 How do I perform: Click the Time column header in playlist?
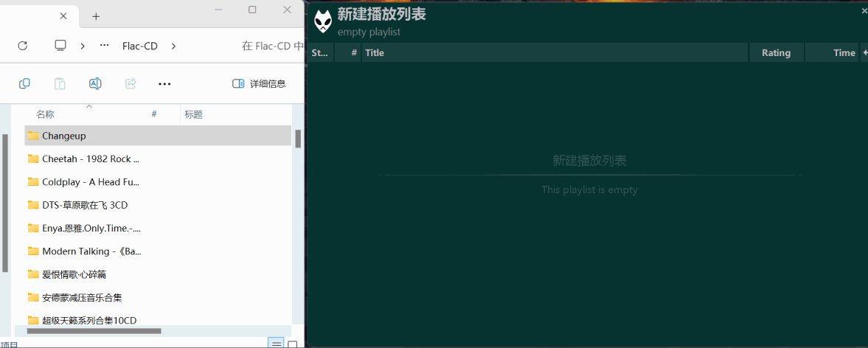point(831,52)
